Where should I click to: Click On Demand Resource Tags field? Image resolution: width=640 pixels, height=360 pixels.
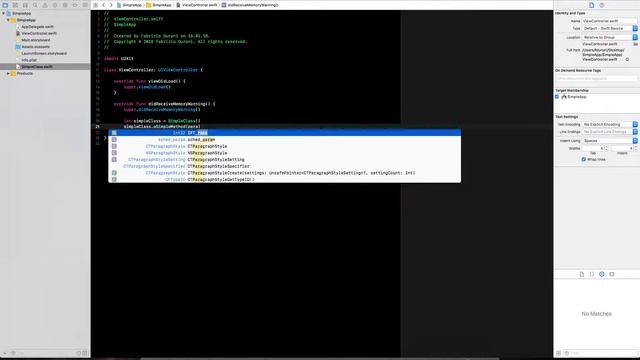pos(596,78)
